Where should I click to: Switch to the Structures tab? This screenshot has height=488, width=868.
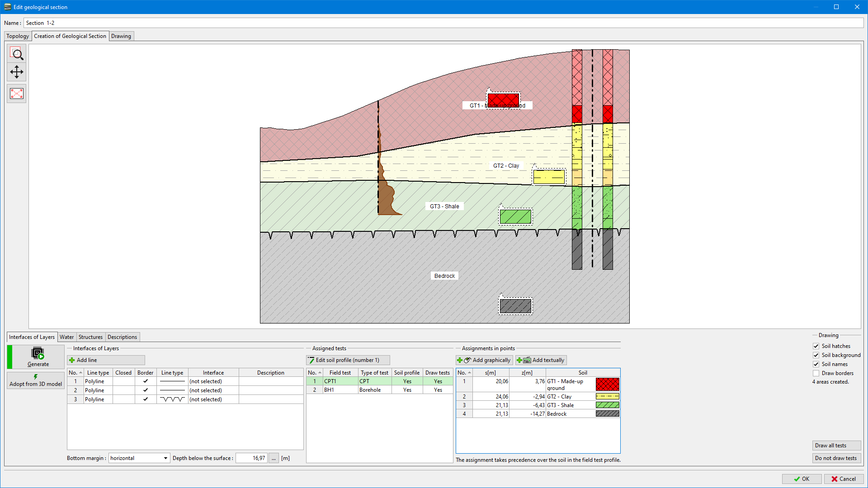(x=90, y=337)
